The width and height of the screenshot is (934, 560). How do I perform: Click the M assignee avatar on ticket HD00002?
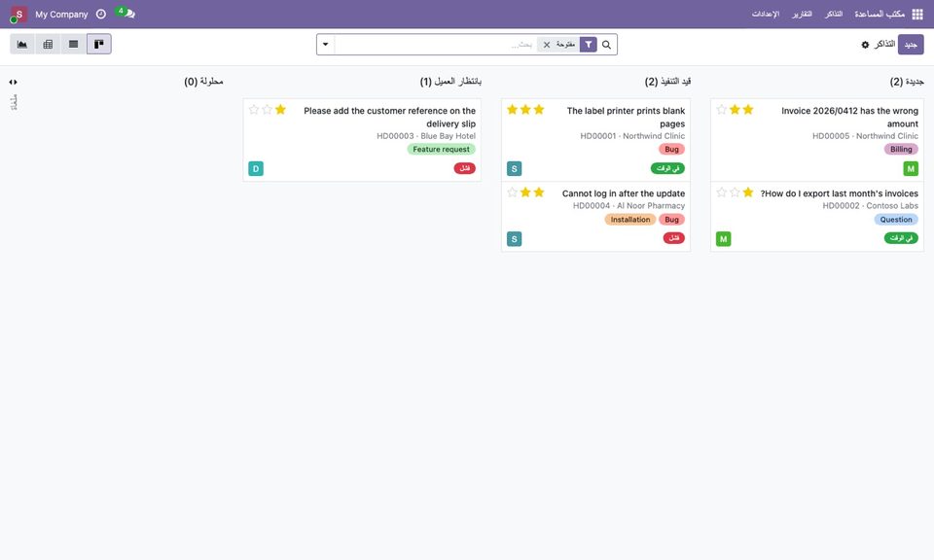(x=723, y=238)
